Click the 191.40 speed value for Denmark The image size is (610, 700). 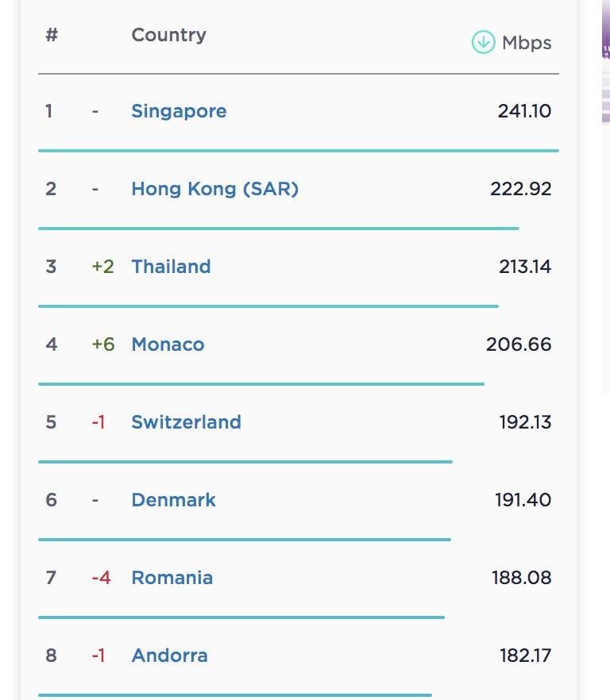click(x=523, y=500)
